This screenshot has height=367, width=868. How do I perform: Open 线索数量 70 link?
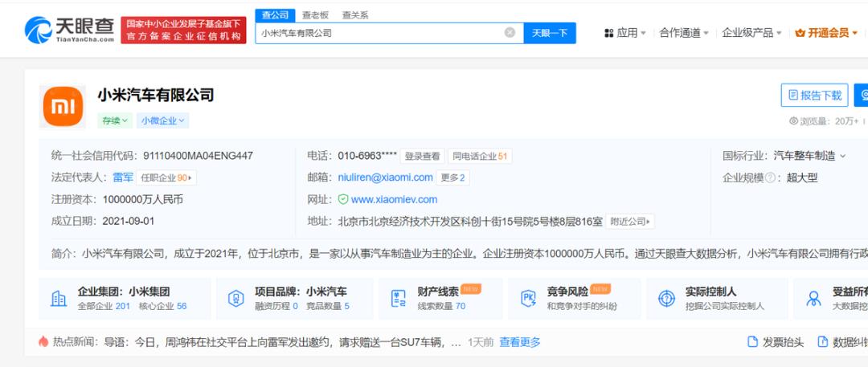441,306
